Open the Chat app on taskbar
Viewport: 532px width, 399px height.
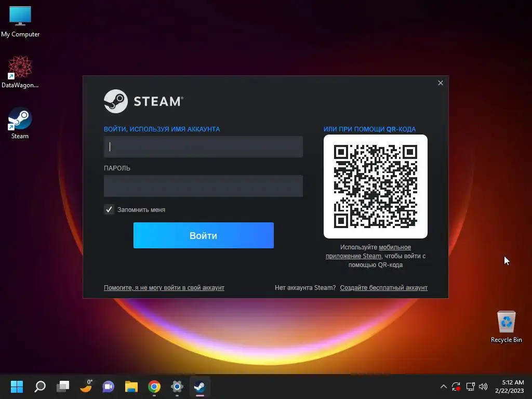pos(109,387)
